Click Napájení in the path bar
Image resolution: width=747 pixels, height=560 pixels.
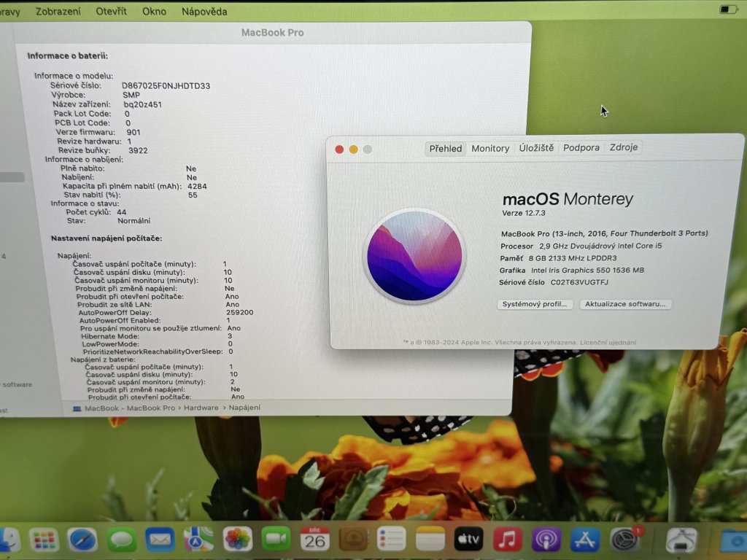244,407
